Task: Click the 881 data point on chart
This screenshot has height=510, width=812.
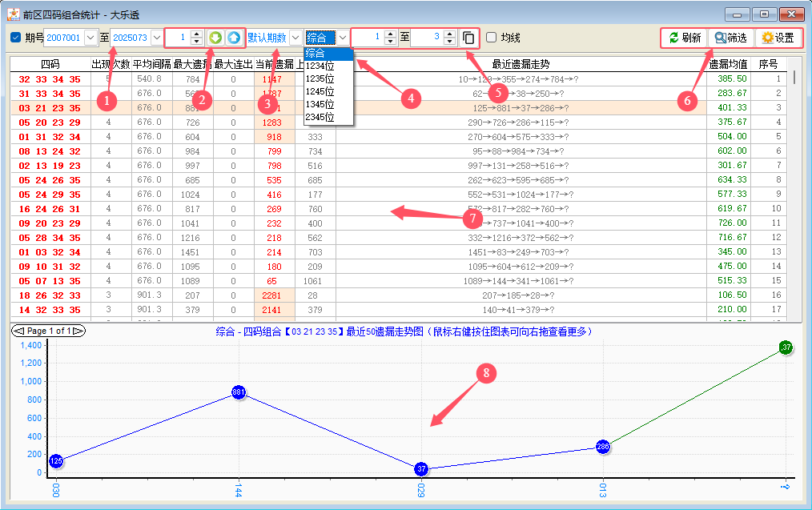Action: coord(238,393)
